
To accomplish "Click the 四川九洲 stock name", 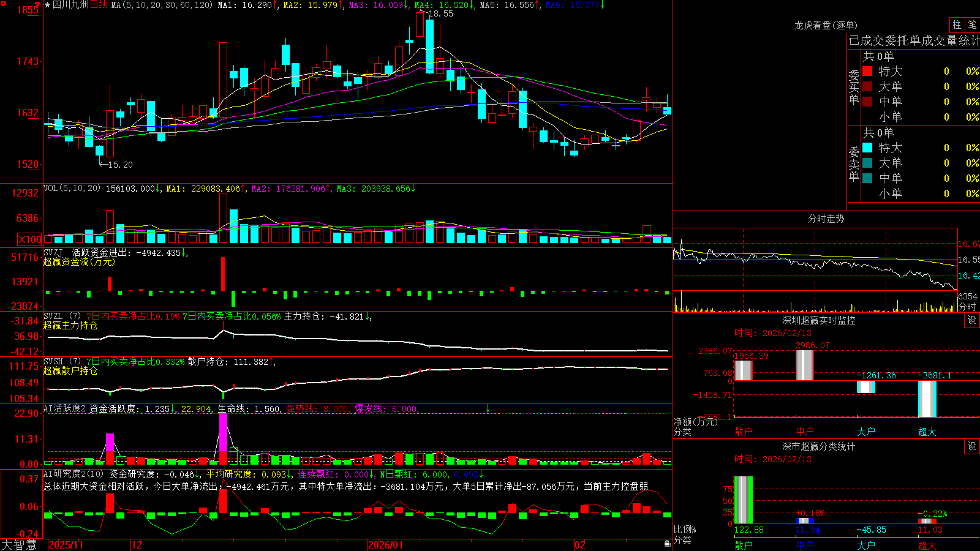I will pos(70,5).
